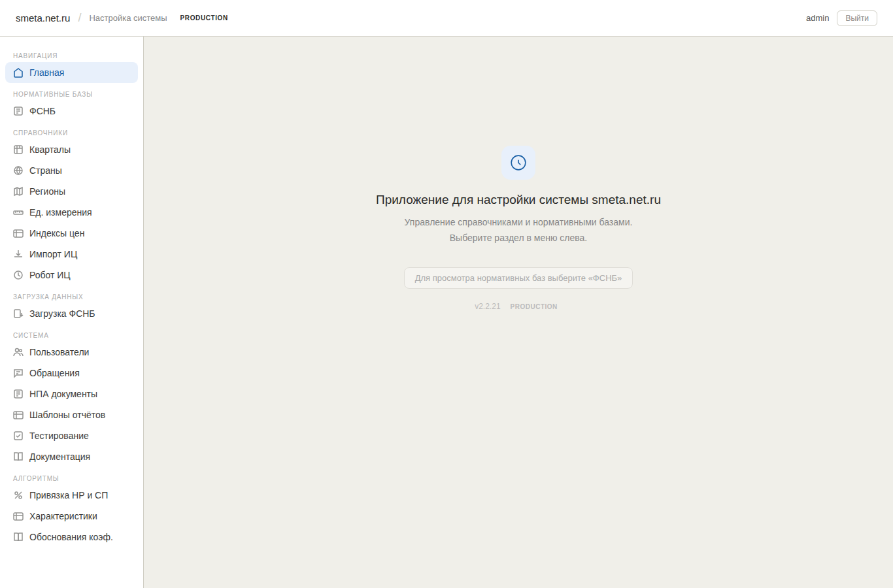Viewport: 893px width, 588px height.
Task: Click the Шаблоны отчётов table icon
Action: pos(18,415)
